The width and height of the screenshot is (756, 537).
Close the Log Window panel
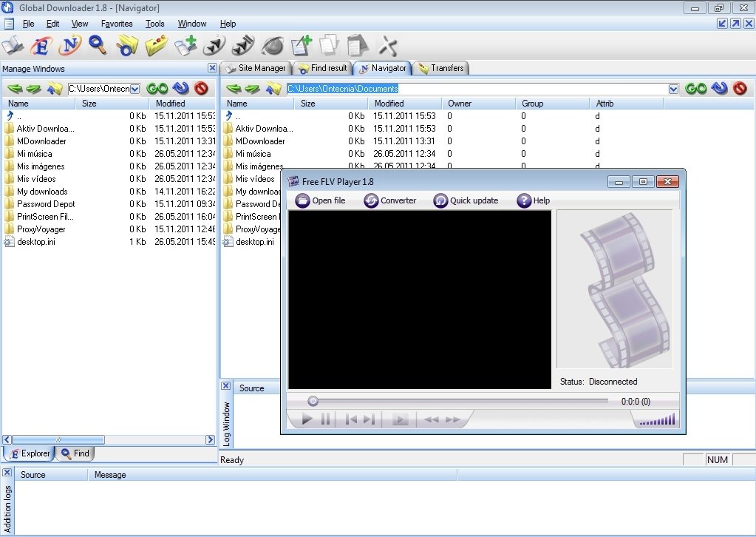click(225, 386)
